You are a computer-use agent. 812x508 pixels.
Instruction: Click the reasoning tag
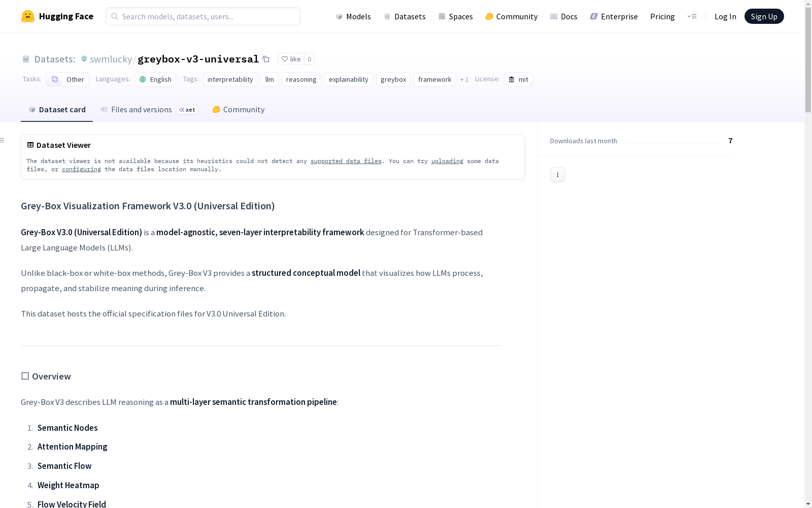(301, 79)
